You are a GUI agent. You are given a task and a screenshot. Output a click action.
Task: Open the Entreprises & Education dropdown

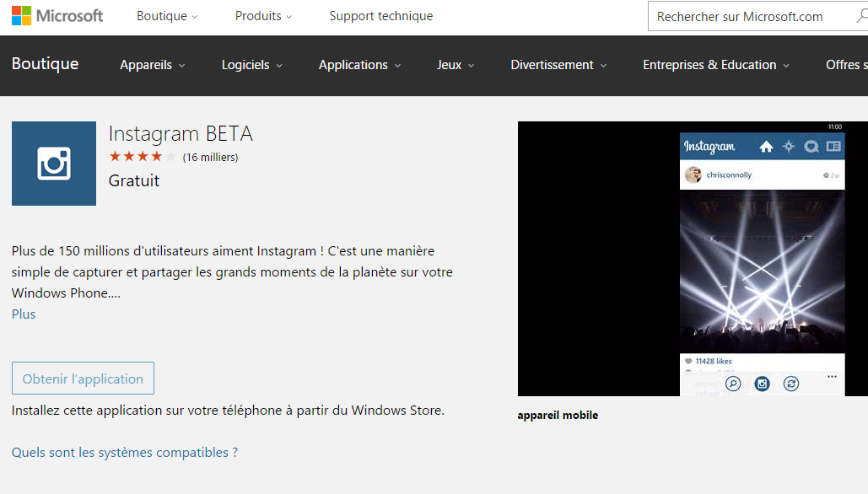(715, 65)
